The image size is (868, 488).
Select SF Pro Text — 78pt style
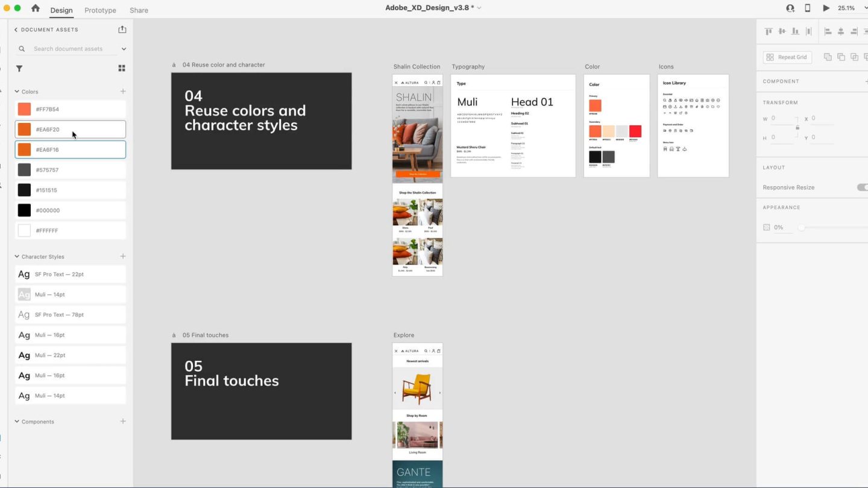(71, 314)
